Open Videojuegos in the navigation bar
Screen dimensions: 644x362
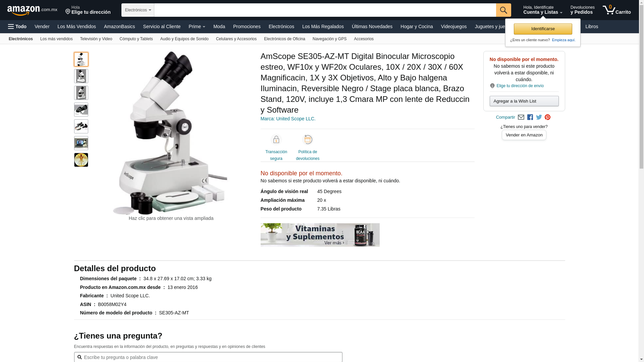(x=453, y=26)
